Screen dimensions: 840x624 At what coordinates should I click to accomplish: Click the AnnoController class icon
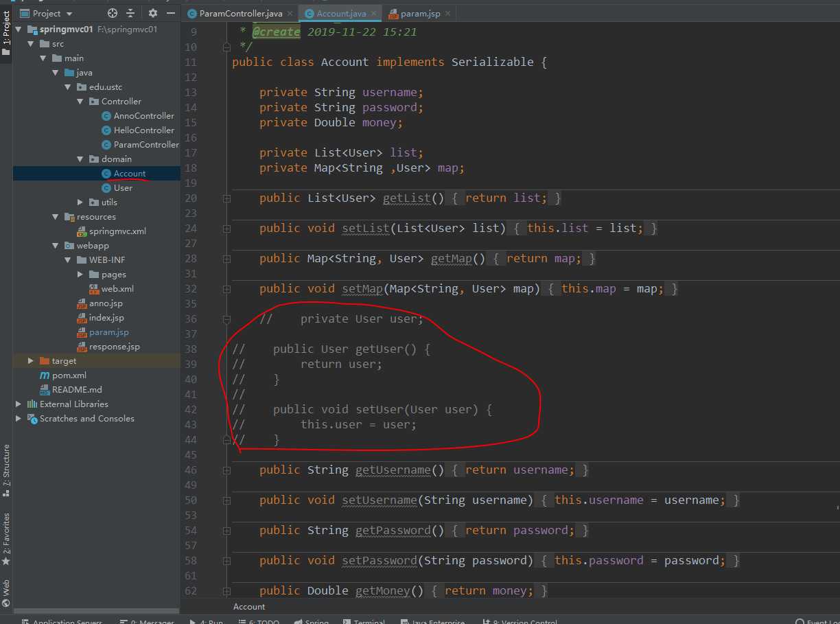106,116
